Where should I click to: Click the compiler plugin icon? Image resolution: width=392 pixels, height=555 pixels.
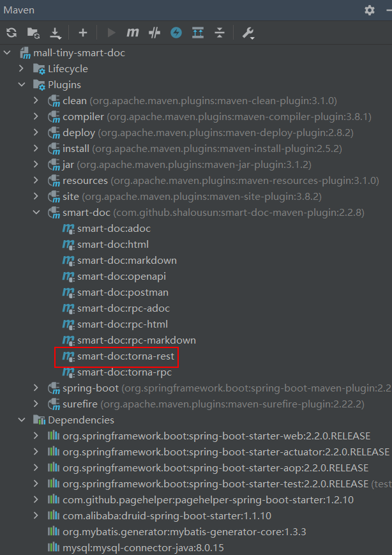tap(54, 117)
